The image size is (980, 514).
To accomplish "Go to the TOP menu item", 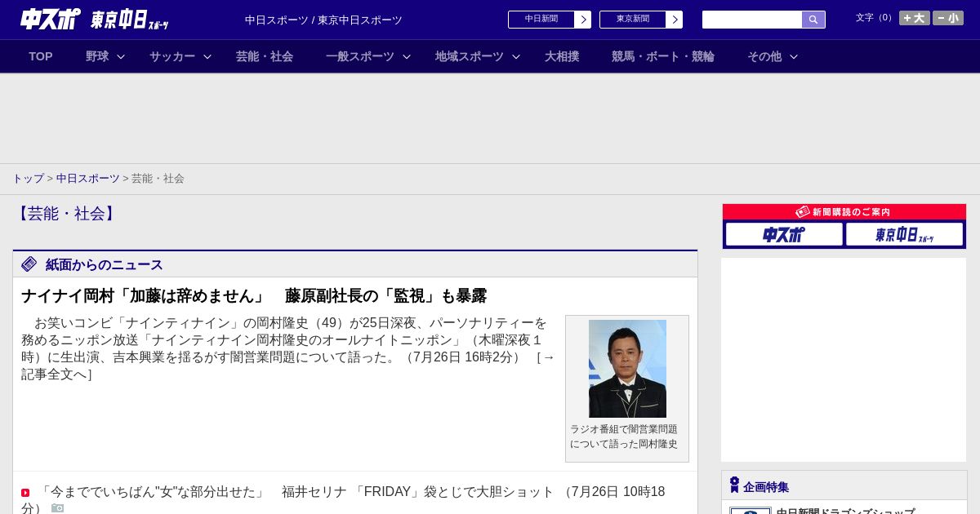I will click(x=41, y=56).
